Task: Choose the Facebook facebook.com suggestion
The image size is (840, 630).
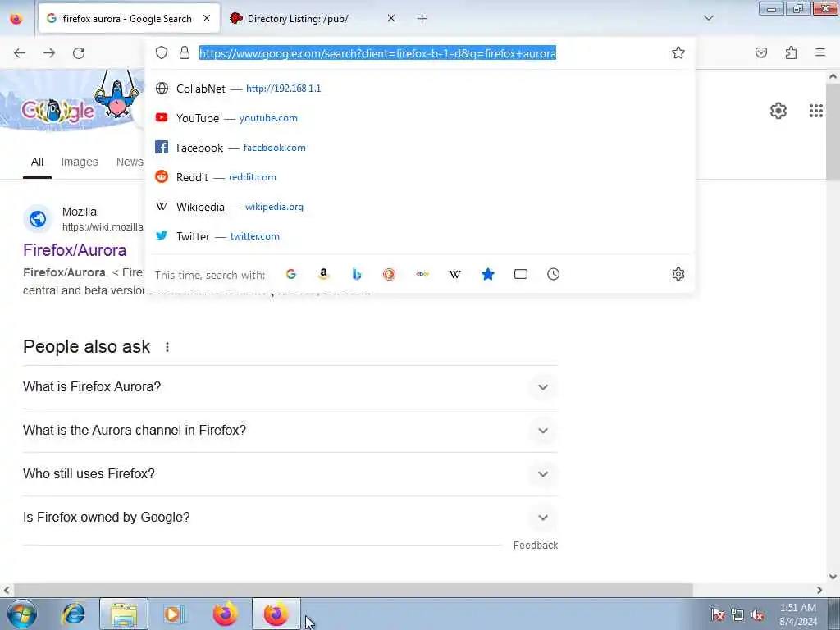Action: click(420, 148)
